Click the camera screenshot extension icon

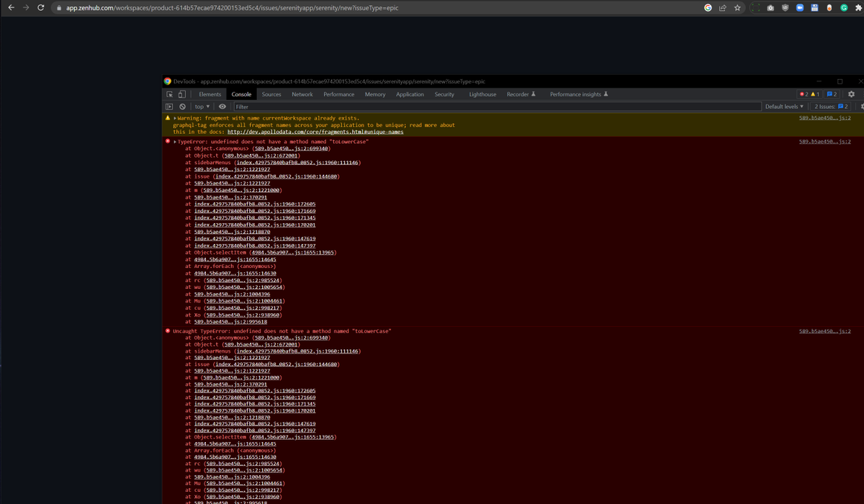click(771, 7)
